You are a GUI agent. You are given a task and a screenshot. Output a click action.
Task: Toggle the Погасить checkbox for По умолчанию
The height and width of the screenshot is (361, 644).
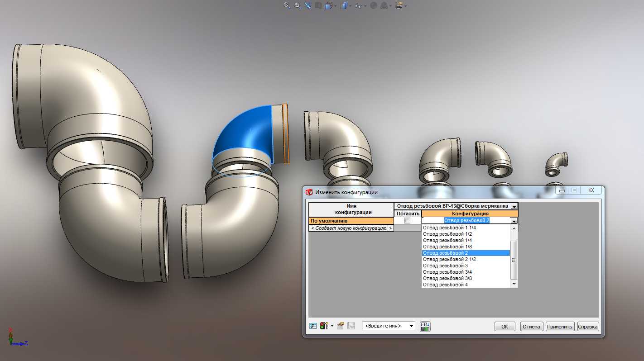(x=407, y=221)
